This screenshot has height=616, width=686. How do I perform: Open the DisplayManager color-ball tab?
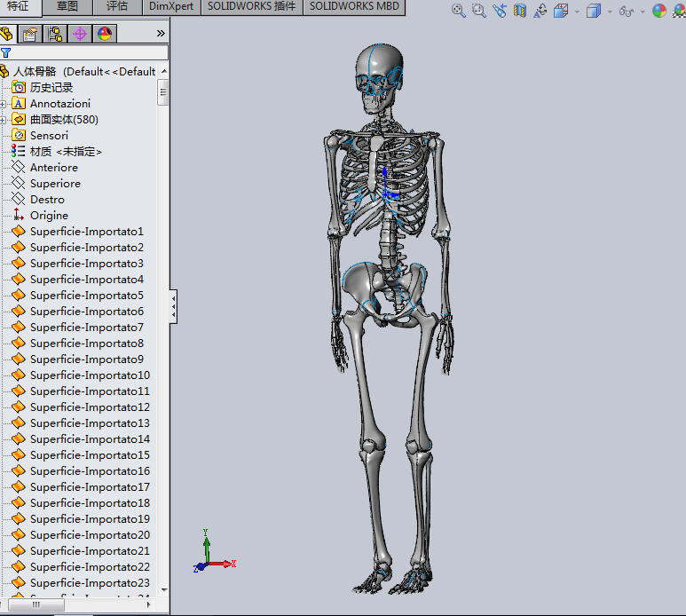(x=105, y=34)
